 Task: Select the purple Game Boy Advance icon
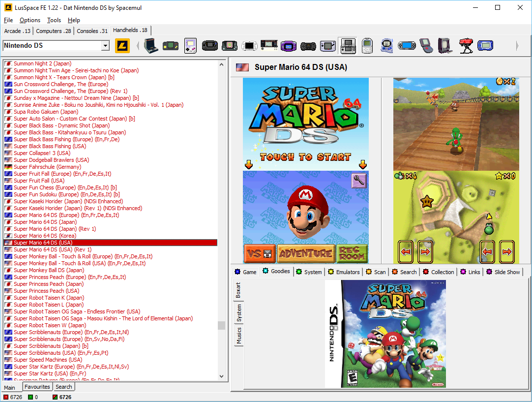289,45
